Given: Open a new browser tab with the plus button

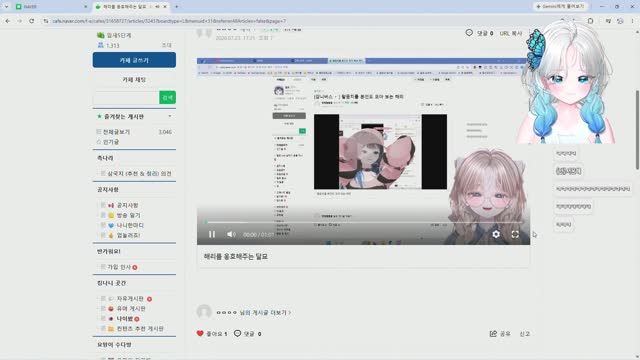Looking at the screenshot, I should click(177, 7).
